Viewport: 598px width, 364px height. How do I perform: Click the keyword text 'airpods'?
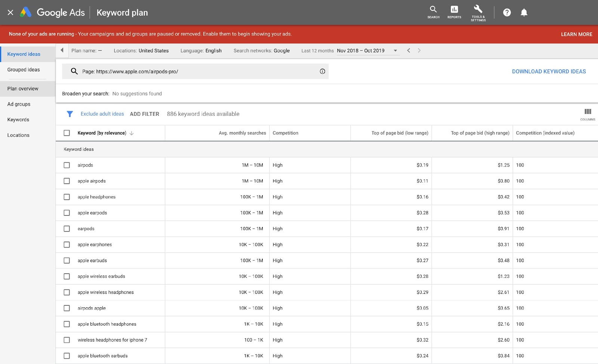tap(85, 165)
